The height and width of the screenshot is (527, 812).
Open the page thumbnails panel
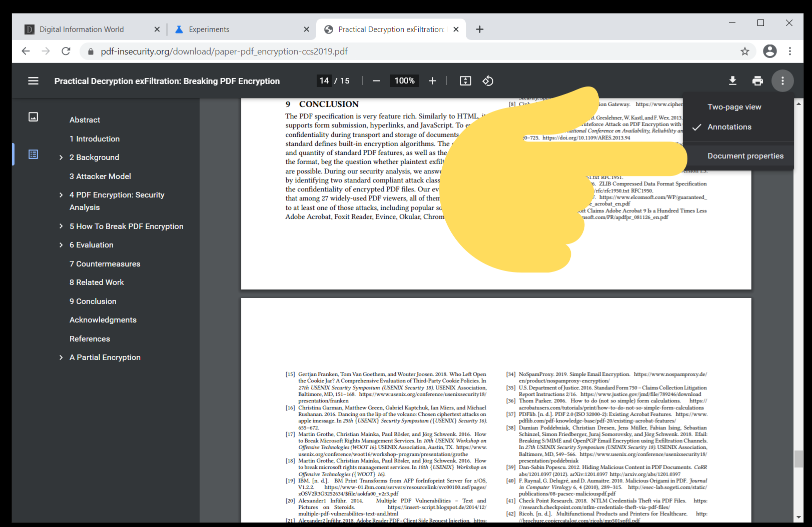pyautogui.click(x=33, y=117)
